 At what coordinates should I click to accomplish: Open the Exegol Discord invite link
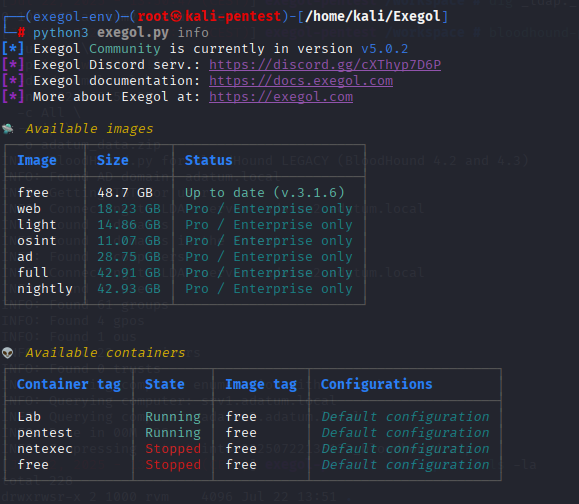(325, 65)
